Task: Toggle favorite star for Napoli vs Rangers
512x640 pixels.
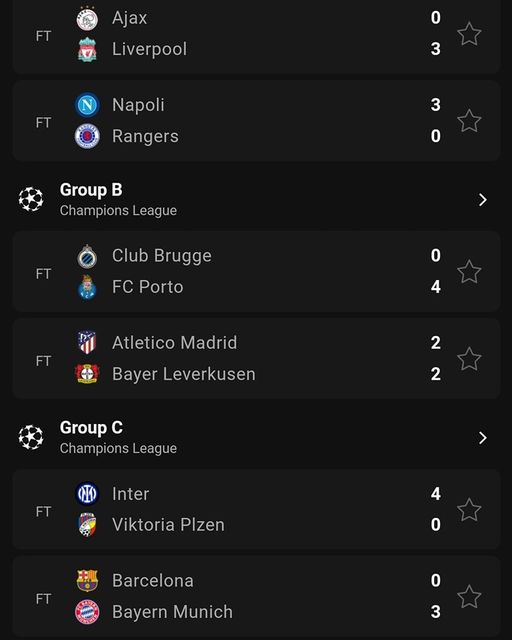Action: click(469, 121)
